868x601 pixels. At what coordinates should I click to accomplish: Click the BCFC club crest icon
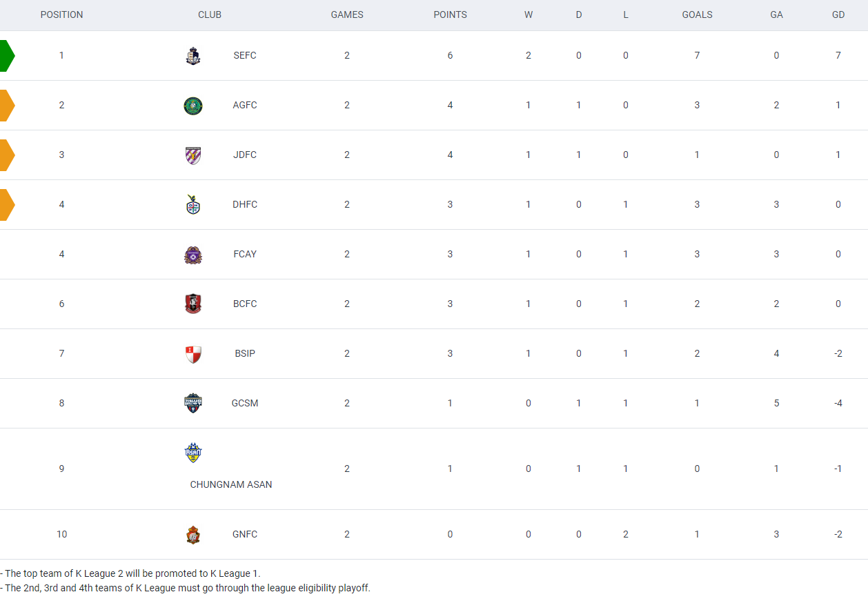(x=193, y=304)
